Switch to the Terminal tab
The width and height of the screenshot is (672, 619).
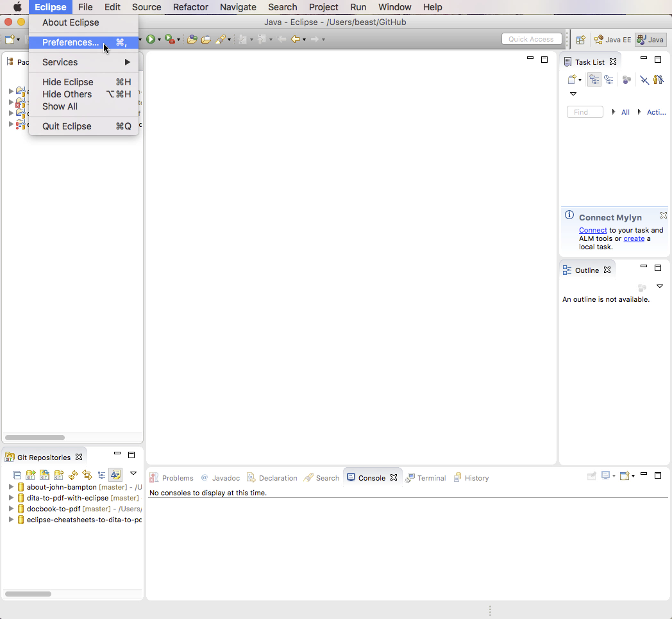[426, 477]
